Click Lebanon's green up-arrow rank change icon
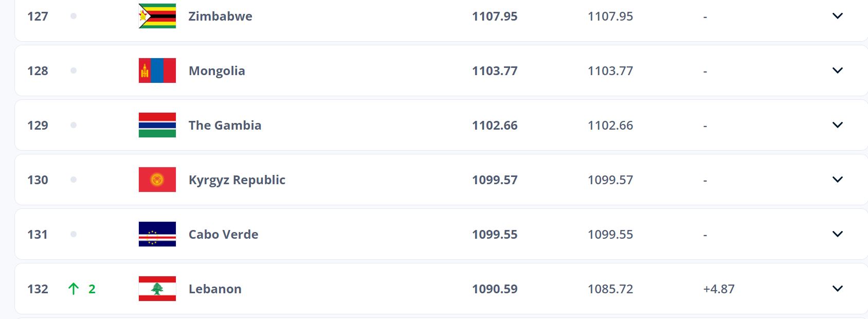868x319 pixels. (74, 289)
